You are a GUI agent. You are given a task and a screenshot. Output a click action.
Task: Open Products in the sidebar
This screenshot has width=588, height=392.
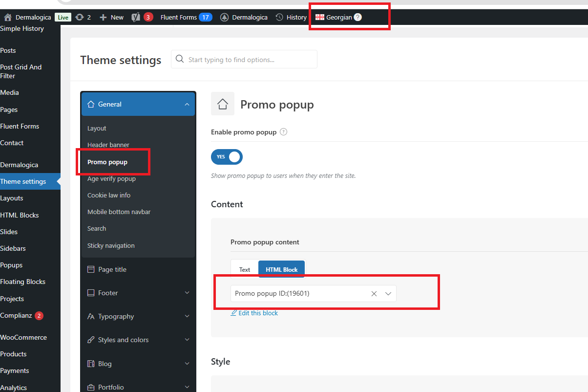coord(13,354)
